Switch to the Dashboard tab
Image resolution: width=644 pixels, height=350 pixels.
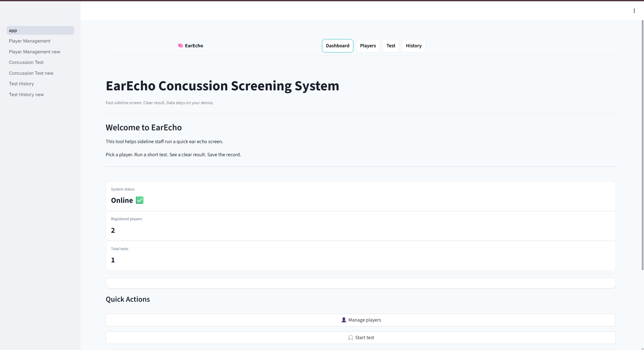[x=337, y=46]
